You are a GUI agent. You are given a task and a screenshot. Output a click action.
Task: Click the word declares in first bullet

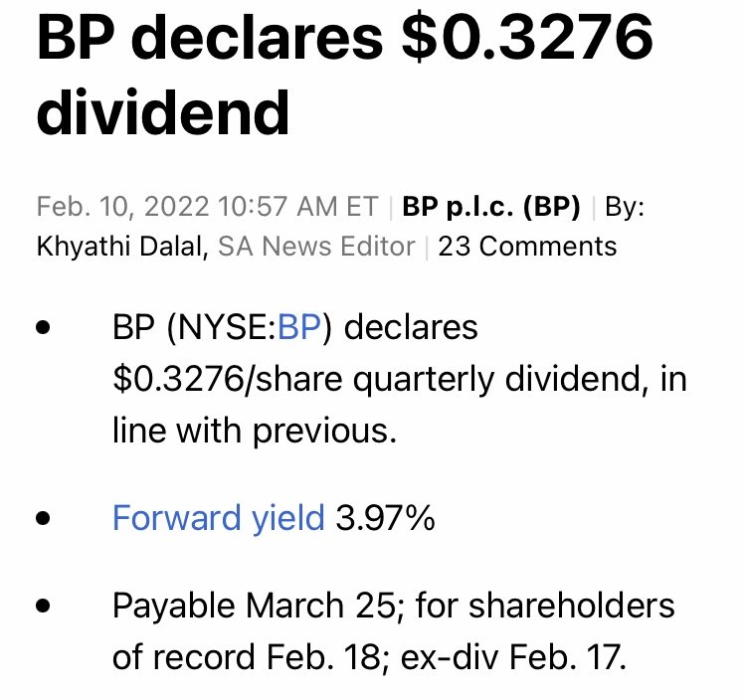(x=411, y=327)
